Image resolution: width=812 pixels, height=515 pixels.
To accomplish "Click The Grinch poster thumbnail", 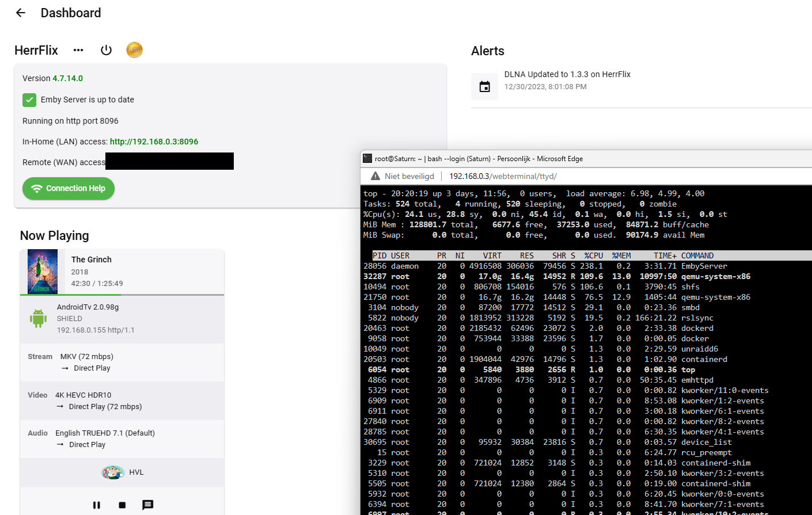I will tap(43, 272).
